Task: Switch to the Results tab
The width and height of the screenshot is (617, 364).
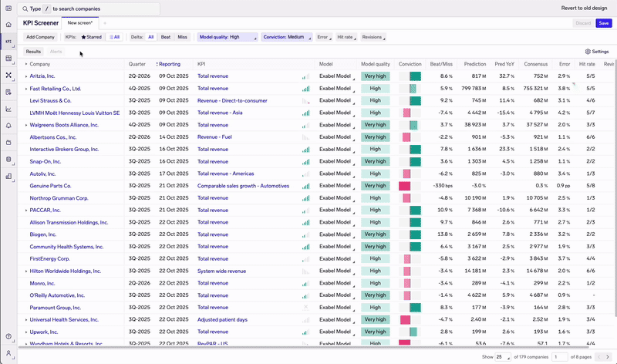Action: (x=33, y=52)
